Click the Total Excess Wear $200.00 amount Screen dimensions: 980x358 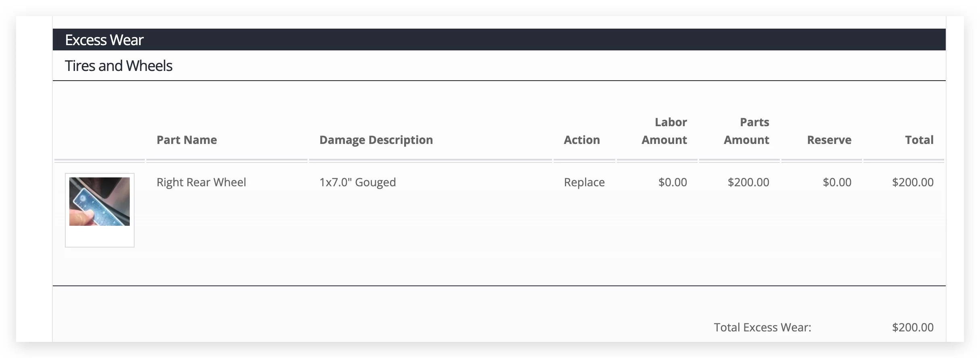912,327
